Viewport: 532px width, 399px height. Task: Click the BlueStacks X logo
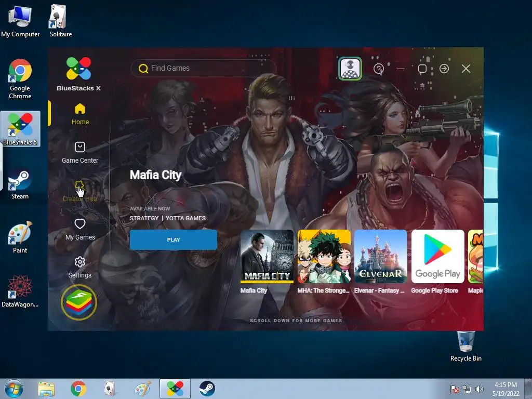pos(79,74)
